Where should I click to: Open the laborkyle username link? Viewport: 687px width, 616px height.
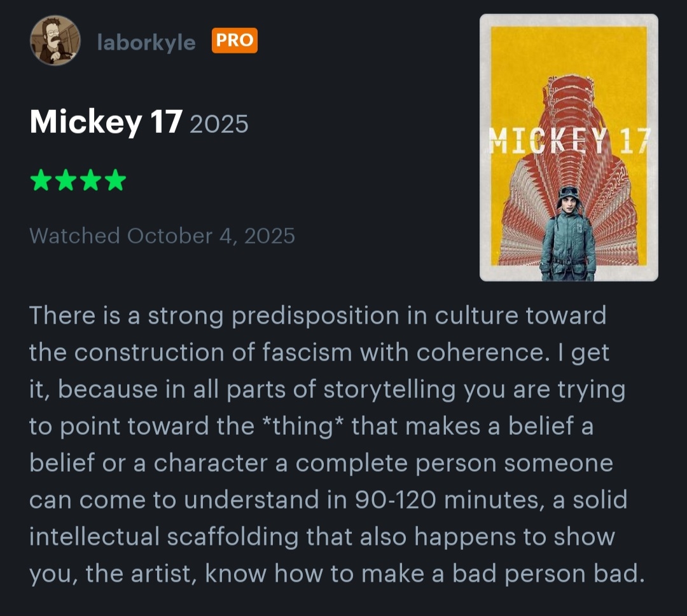point(146,42)
